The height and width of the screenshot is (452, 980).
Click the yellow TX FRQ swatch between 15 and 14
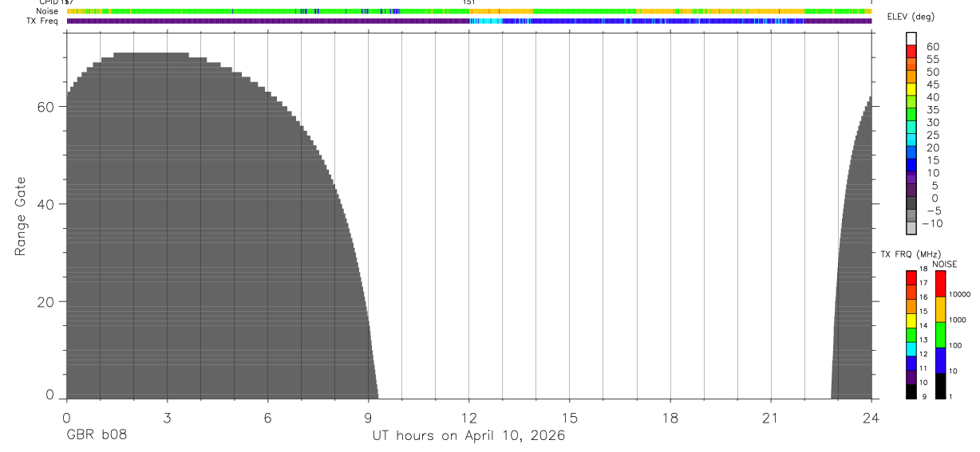(911, 320)
